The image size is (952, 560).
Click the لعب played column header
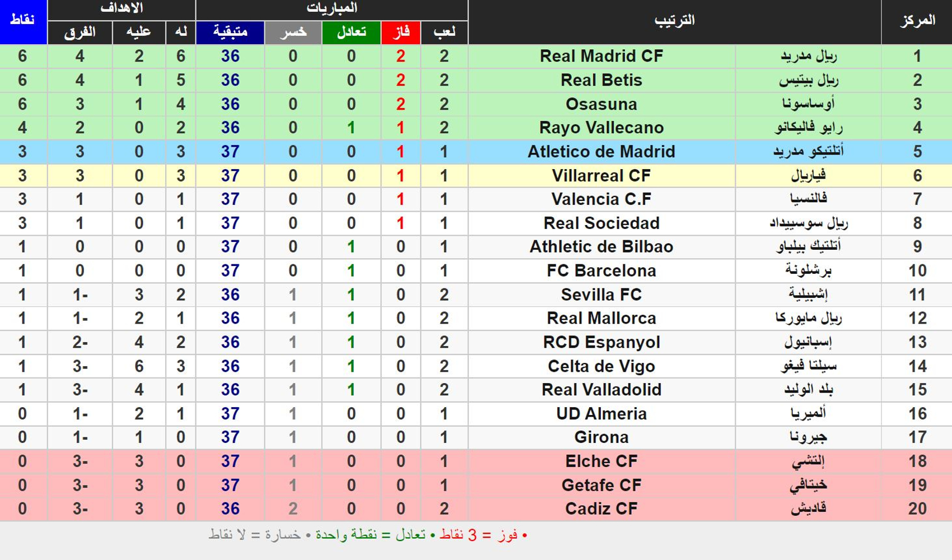(x=444, y=32)
